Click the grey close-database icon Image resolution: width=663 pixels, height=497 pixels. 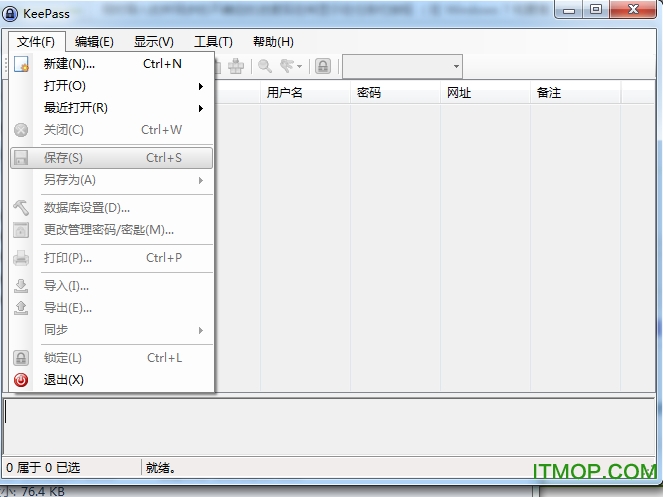[x=21, y=130]
